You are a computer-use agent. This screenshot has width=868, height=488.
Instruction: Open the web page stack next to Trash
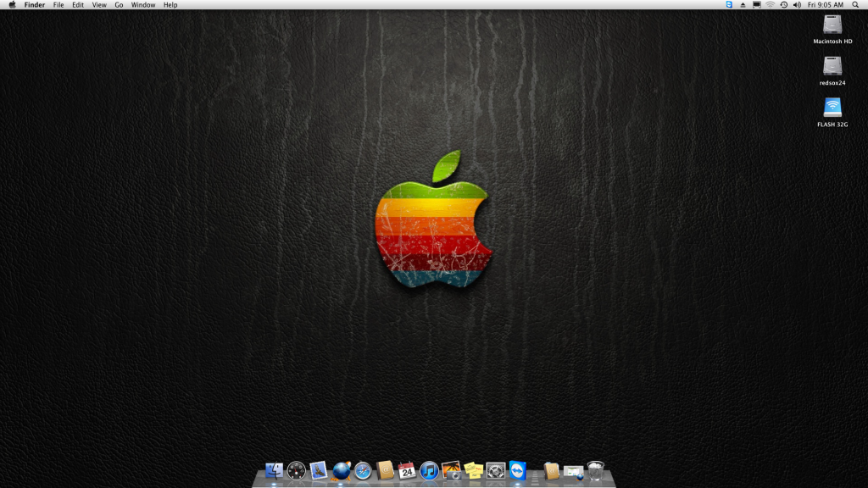[574, 472]
